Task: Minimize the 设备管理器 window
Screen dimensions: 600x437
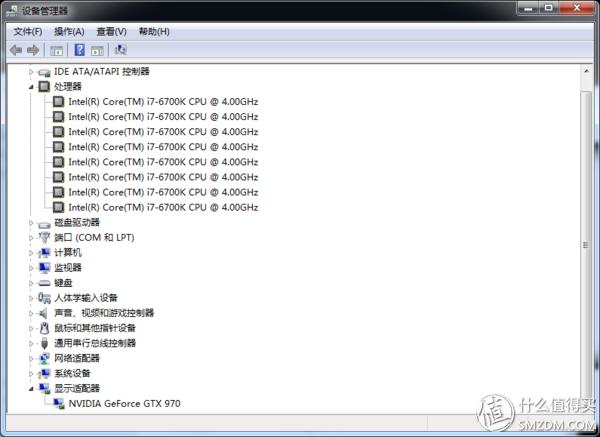Action: [x=529, y=8]
